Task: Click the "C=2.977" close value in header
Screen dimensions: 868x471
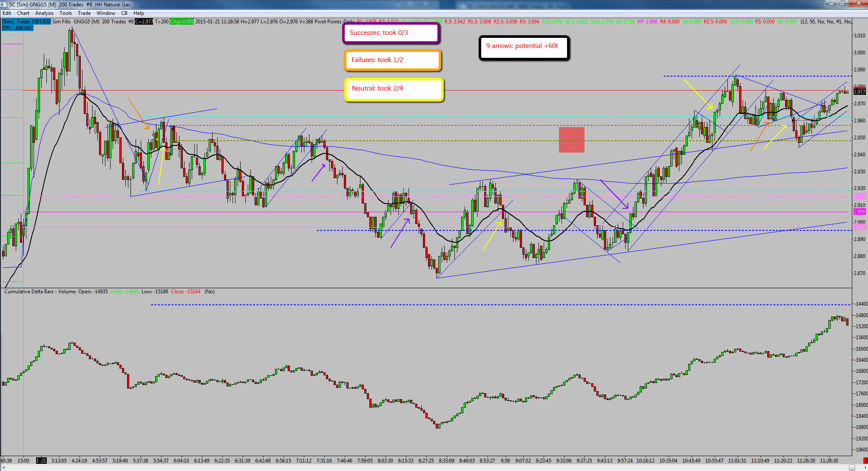Action: point(144,22)
